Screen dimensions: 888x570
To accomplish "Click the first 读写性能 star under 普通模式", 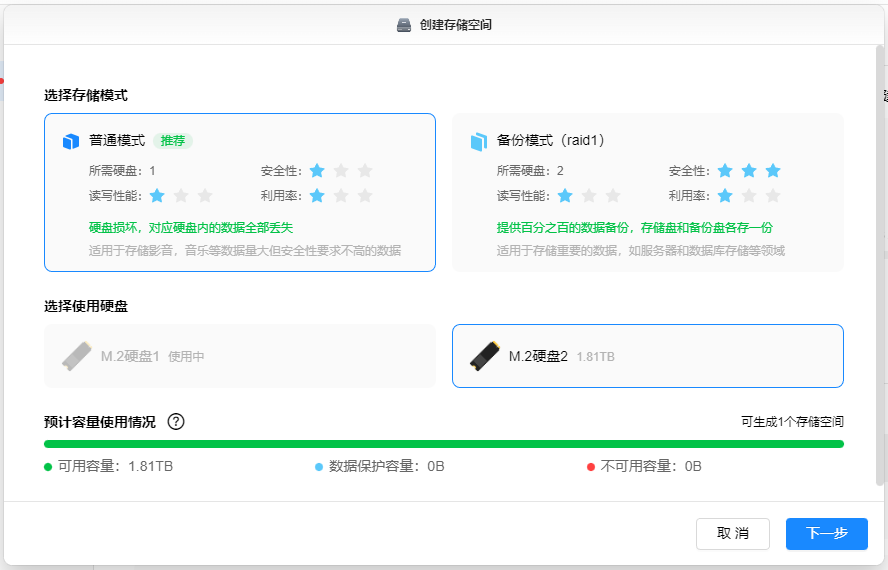I will click(157, 196).
